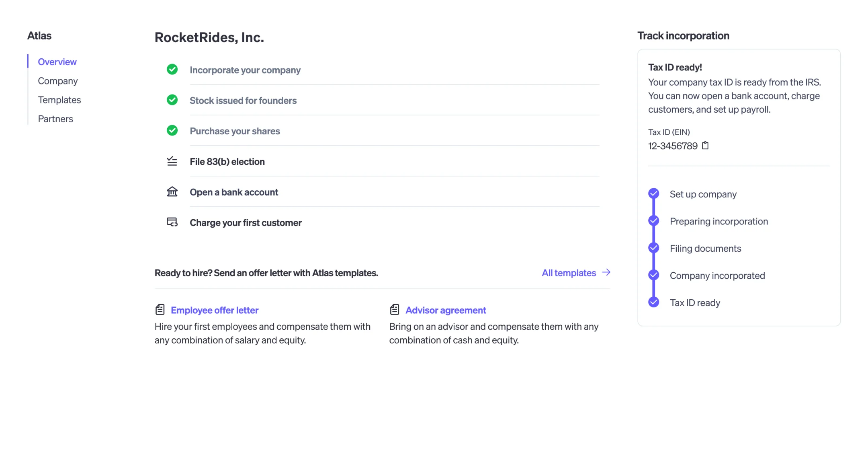Click the arrow icon beside All templates

[x=606, y=273]
